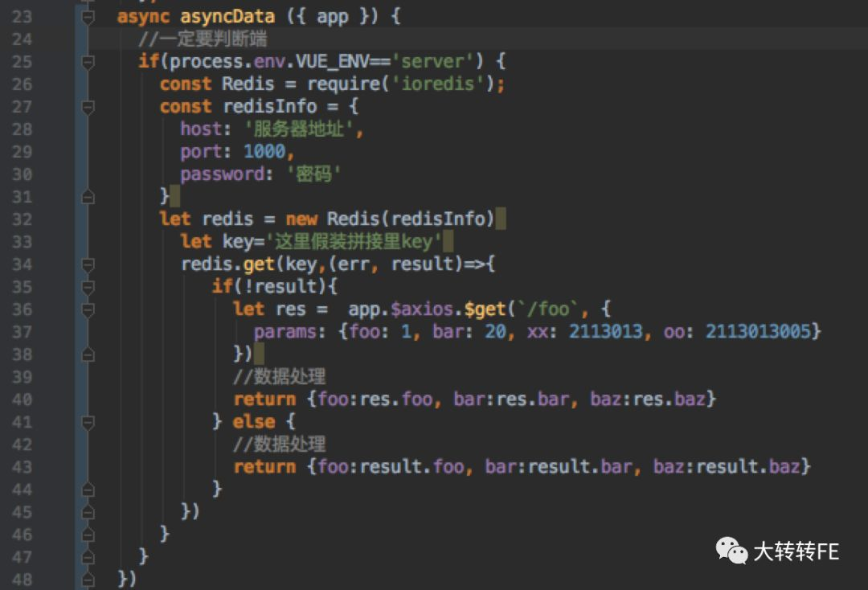
Task: Click the 'async' keyword on line 23
Action: (143, 17)
